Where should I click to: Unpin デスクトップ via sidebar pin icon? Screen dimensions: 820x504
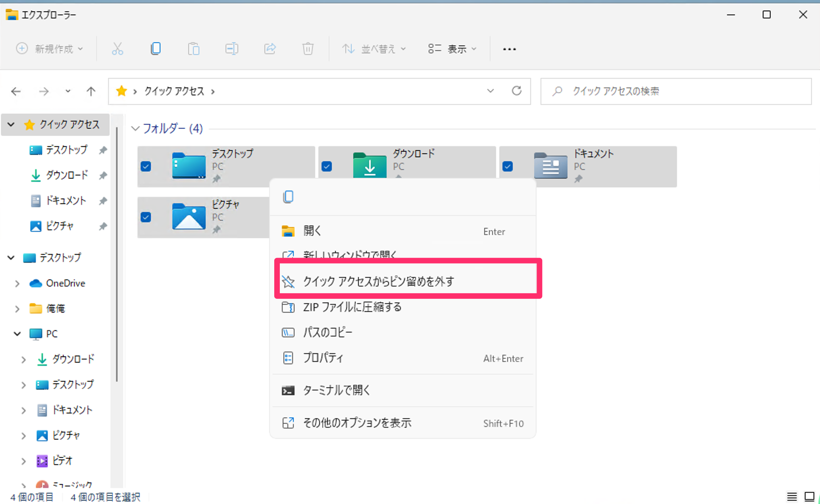[x=103, y=150]
